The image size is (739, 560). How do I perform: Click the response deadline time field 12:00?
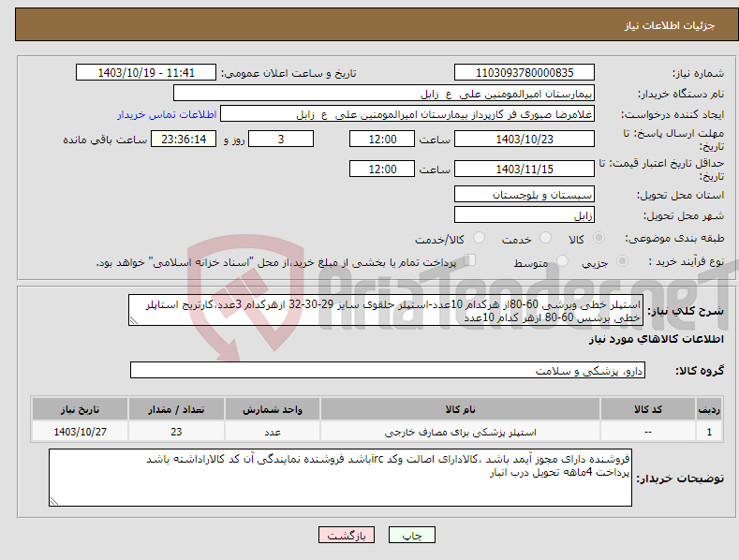pos(382,139)
